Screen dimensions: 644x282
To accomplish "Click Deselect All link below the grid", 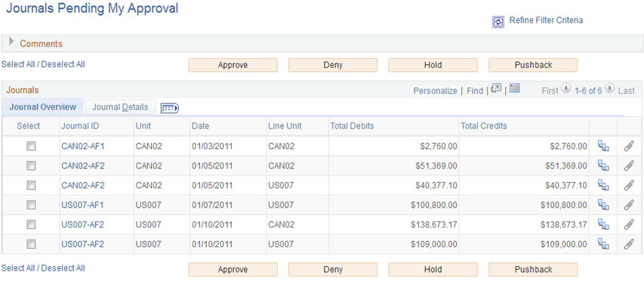I will pyautogui.click(x=63, y=268).
